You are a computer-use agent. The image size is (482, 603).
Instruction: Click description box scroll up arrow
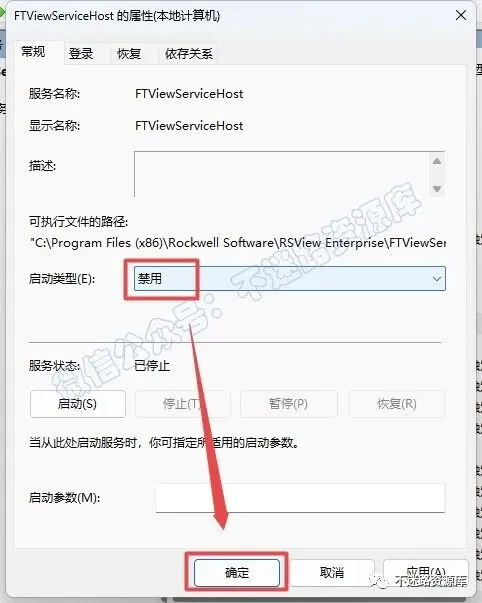437,161
